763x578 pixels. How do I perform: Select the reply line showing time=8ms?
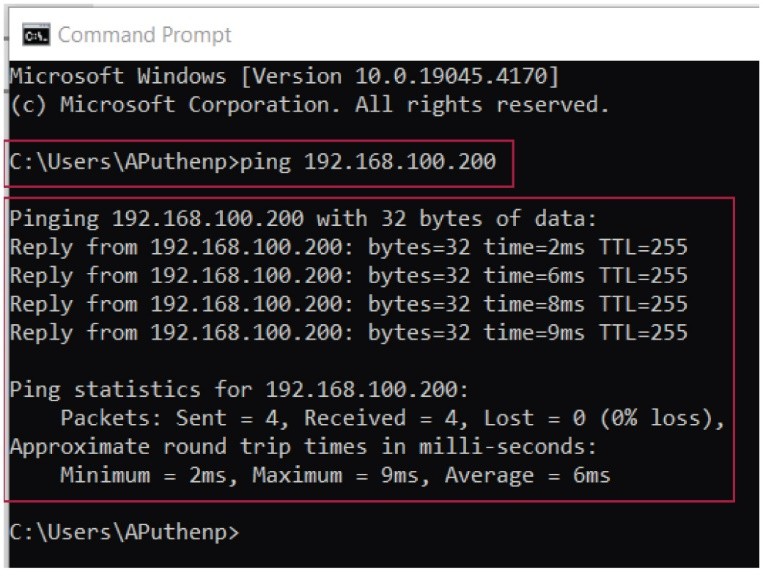click(x=348, y=304)
